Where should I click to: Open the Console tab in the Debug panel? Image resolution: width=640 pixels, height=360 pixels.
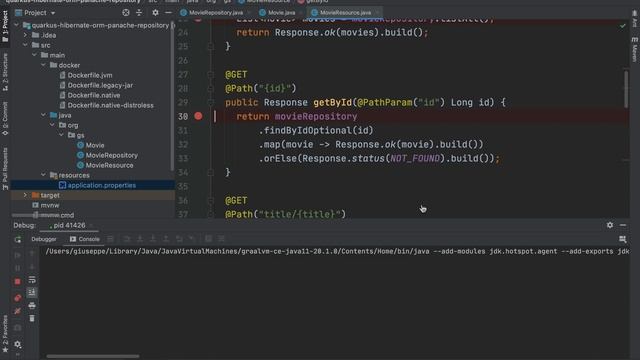click(84, 239)
